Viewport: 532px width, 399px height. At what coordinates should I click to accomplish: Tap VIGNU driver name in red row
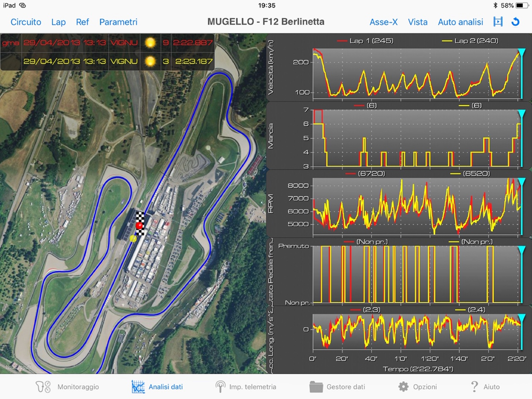[x=124, y=43]
